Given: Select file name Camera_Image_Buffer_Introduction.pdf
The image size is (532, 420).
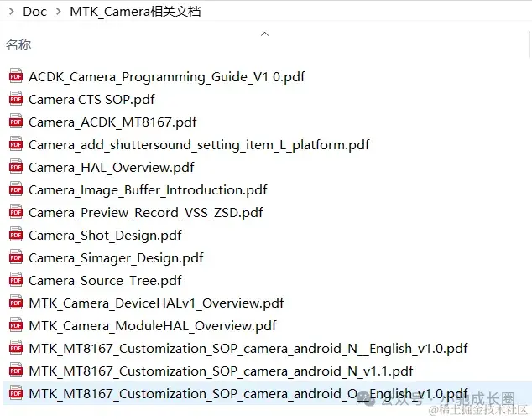Looking at the screenshot, I should coord(148,190).
